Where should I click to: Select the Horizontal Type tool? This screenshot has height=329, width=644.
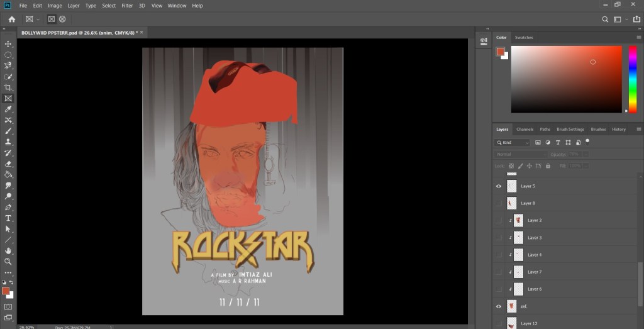tap(8, 218)
